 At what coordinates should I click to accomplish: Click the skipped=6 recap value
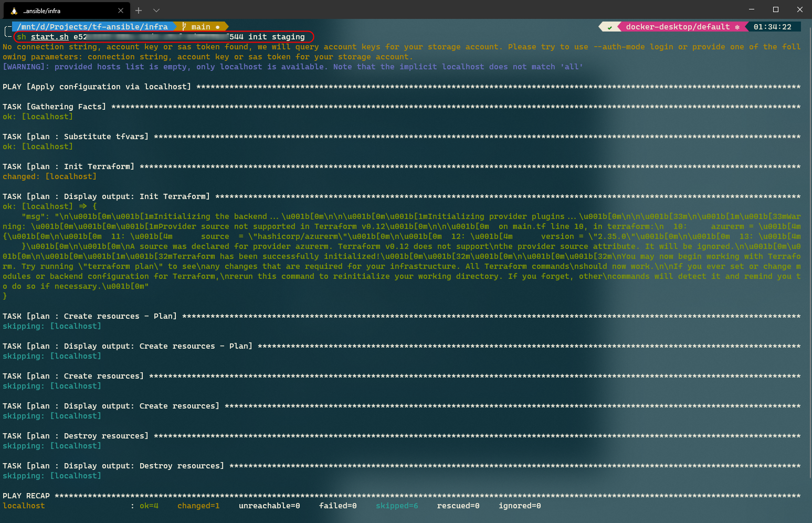tap(397, 506)
